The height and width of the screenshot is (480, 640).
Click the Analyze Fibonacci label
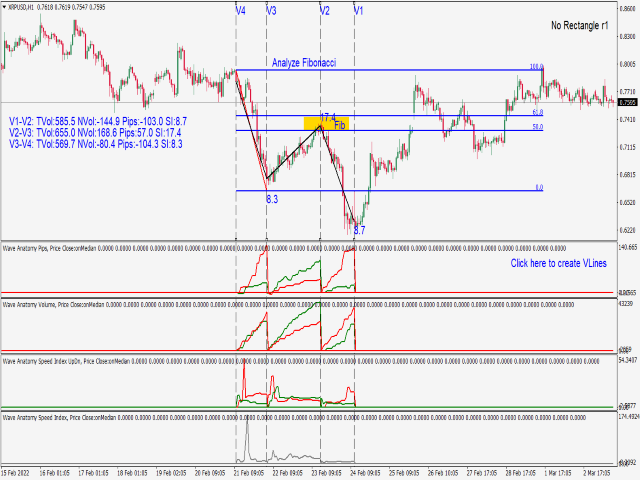[304, 62]
